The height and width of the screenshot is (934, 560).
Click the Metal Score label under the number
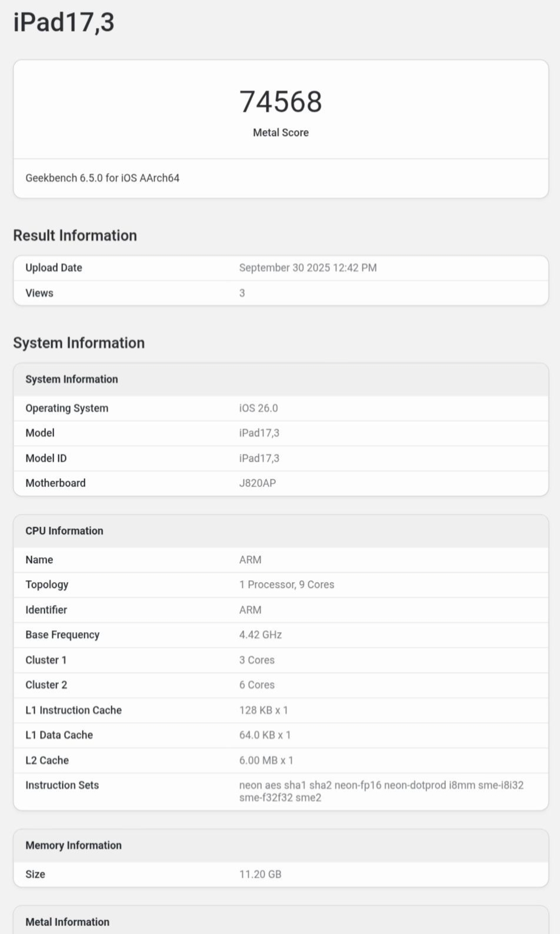(x=281, y=133)
